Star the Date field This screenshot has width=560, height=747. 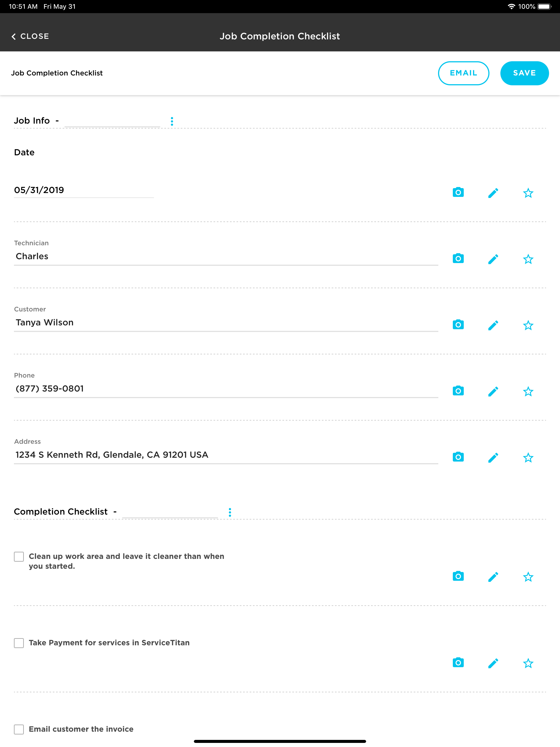tap(528, 193)
